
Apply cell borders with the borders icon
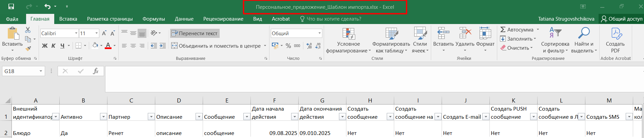(79, 46)
